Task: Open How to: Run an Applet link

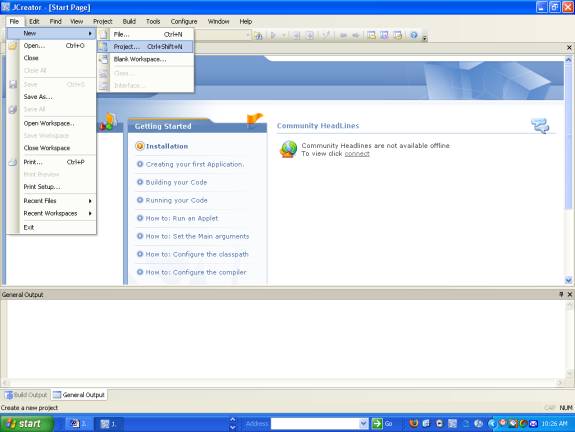Action: (182, 218)
